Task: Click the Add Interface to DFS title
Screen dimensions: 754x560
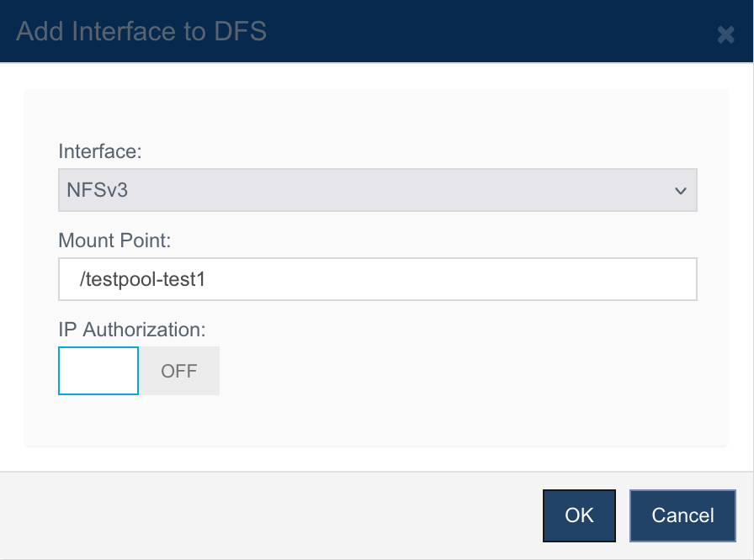Action: click(141, 31)
